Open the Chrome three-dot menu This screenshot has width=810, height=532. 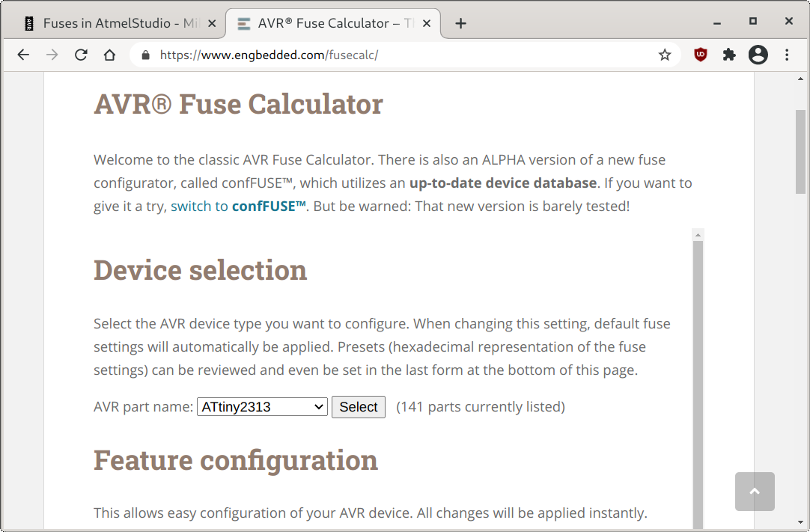787,55
